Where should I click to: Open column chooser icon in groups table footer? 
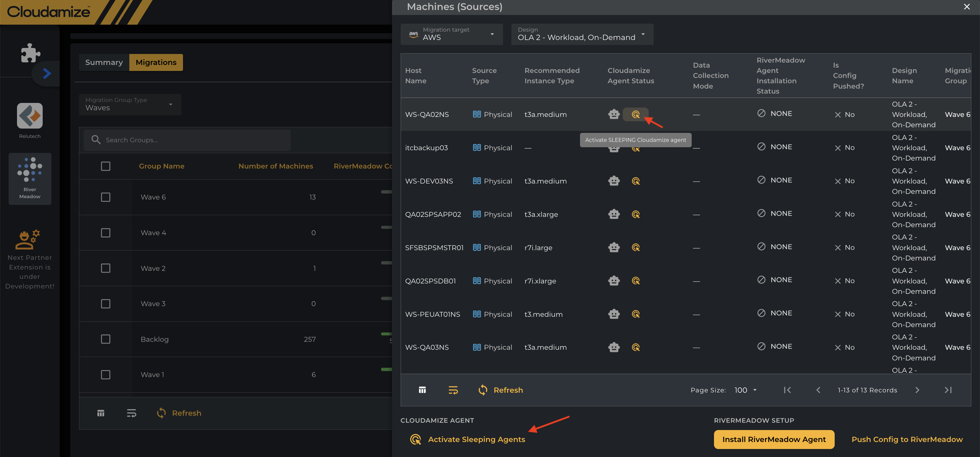pos(101,413)
